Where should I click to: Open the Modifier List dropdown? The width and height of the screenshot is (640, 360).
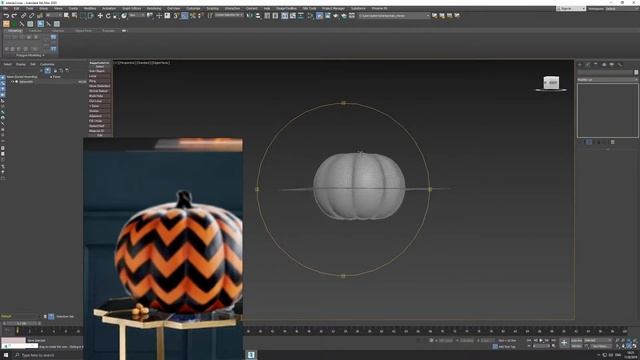click(607, 80)
